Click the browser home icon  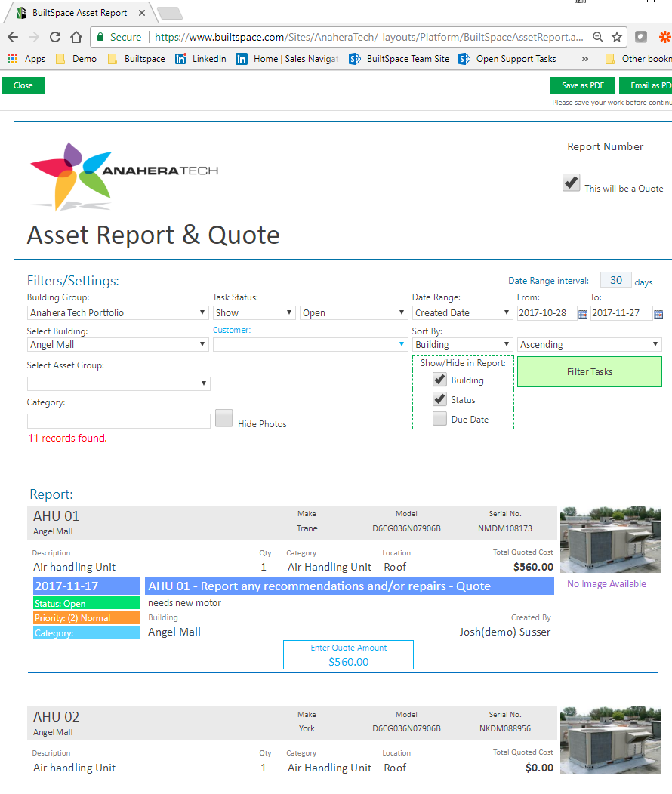[76, 36]
